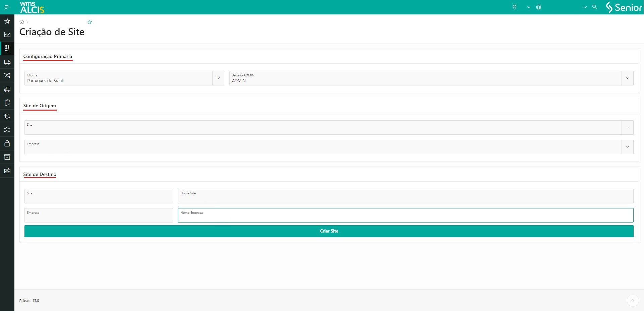Open the archive box sidebar icon
The height and width of the screenshot is (313, 644).
click(7, 157)
